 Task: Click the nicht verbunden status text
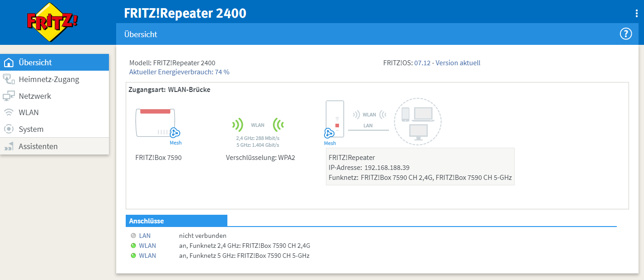click(x=202, y=236)
